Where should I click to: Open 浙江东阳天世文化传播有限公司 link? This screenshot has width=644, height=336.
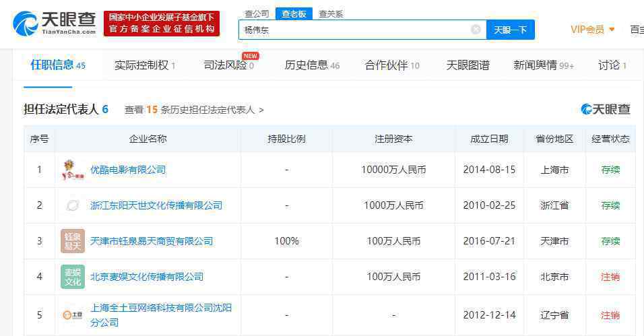pyautogui.click(x=156, y=205)
